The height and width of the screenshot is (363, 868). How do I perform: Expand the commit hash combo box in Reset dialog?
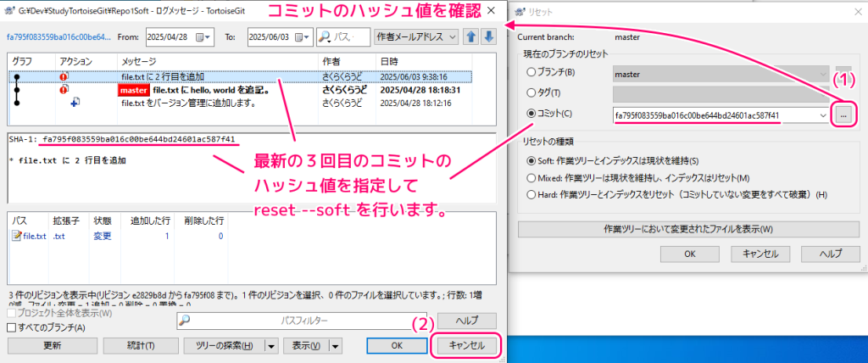coord(821,114)
